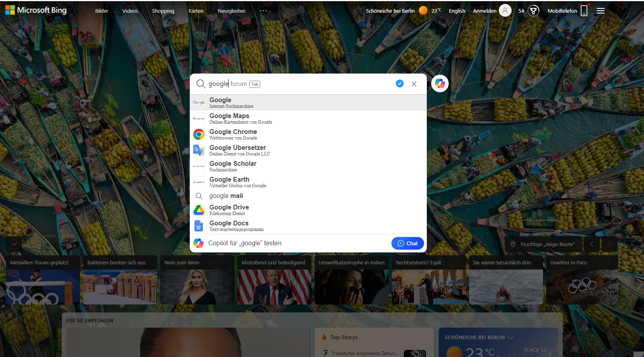
Task: Click the Google Scholar suggestion icon
Action: pos(199,166)
